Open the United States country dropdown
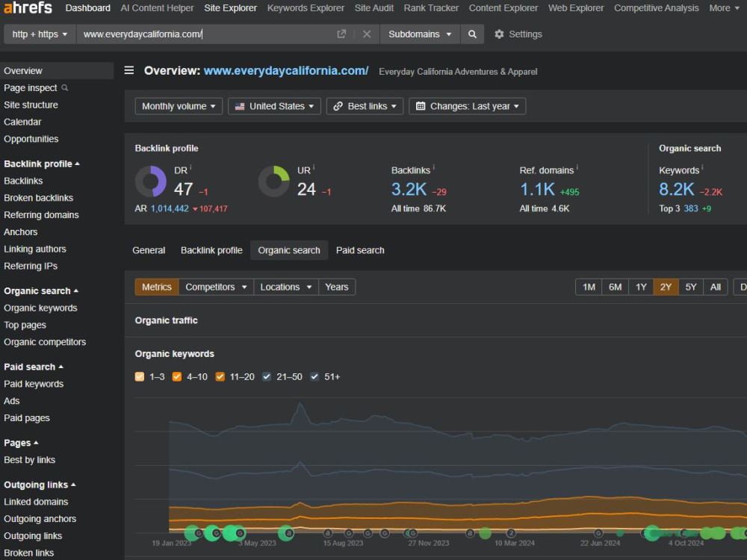The height and width of the screenshot is (560, 747). pos(274,106)
